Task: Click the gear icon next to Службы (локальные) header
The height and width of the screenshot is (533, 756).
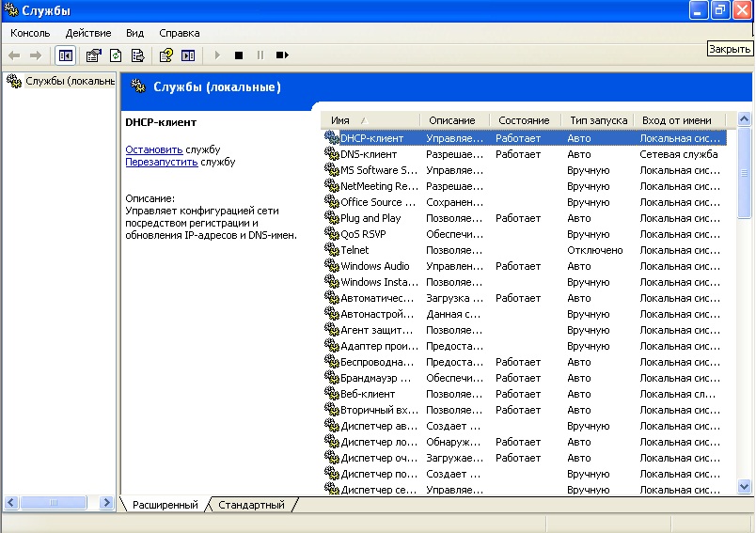Action: click(138, 86)
